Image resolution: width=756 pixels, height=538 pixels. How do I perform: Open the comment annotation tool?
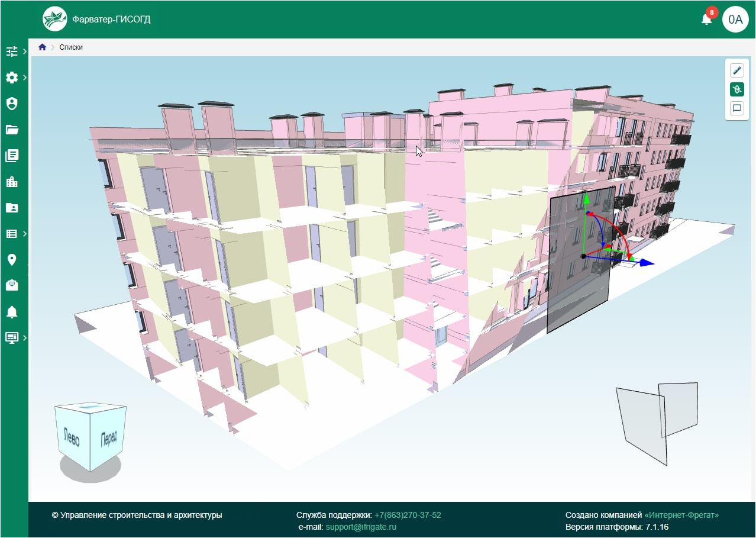(x=737, y=108)
